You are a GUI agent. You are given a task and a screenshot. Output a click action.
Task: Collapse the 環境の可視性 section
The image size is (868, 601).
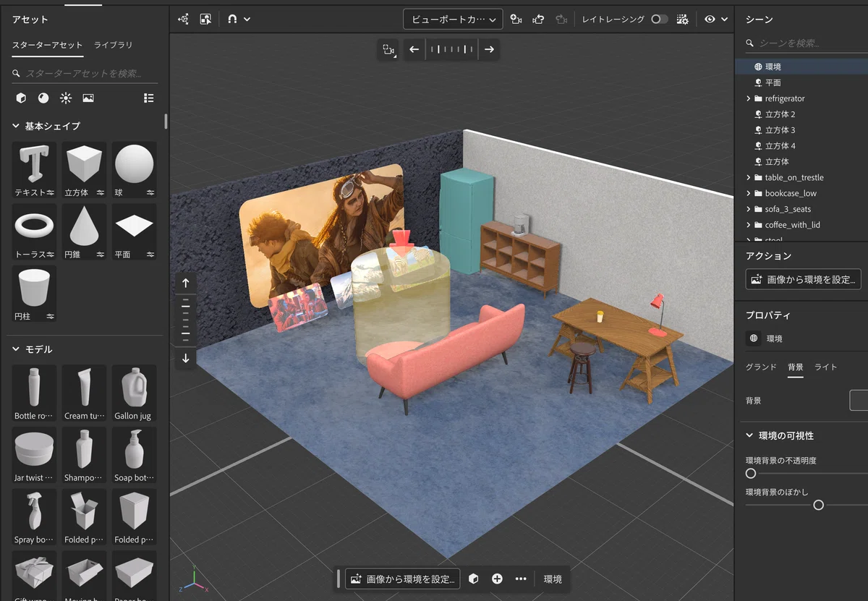click(749, 435)
